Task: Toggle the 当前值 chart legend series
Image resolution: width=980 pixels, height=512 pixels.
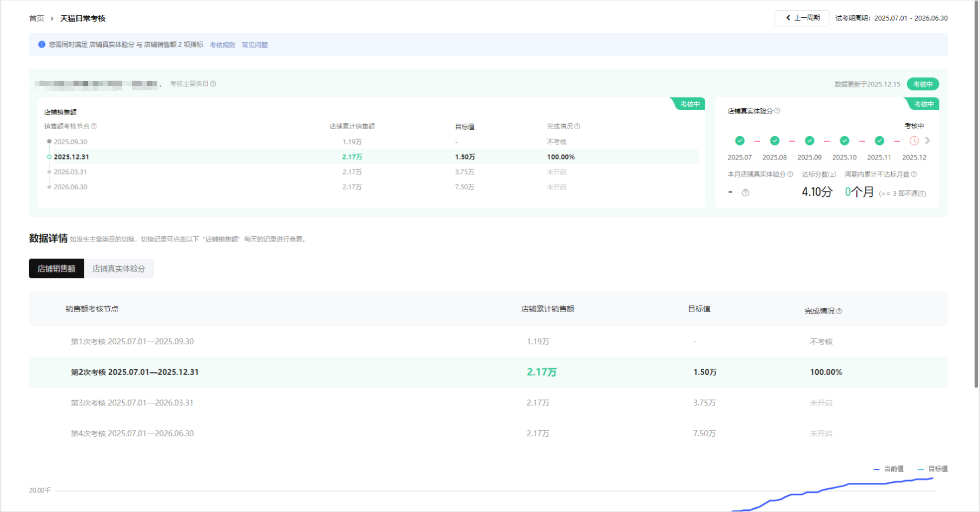Action: (x=889, y=469)
